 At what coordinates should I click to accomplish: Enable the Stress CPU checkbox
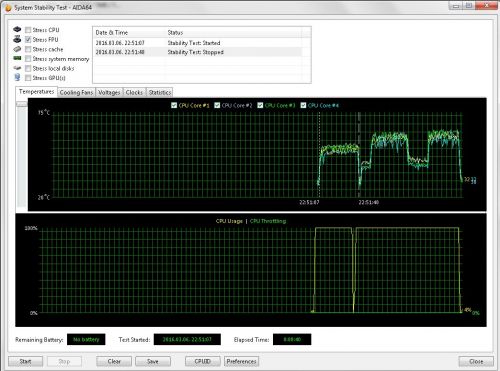28,30
